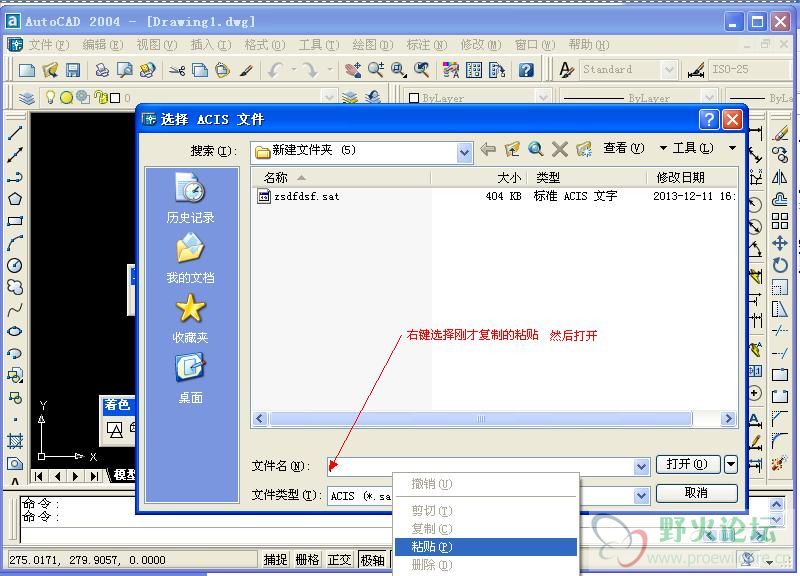Click the Zoom realtime magnifier icon
Image resolution: width=800 pixels, height=576 pixels.
(376, 70)
